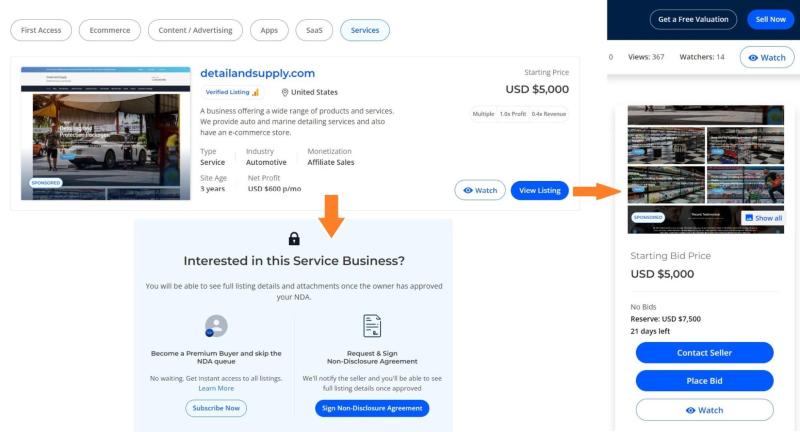The image size is (800, 432).
Task: Show all gallery images
Action: (x=763, y=217)
